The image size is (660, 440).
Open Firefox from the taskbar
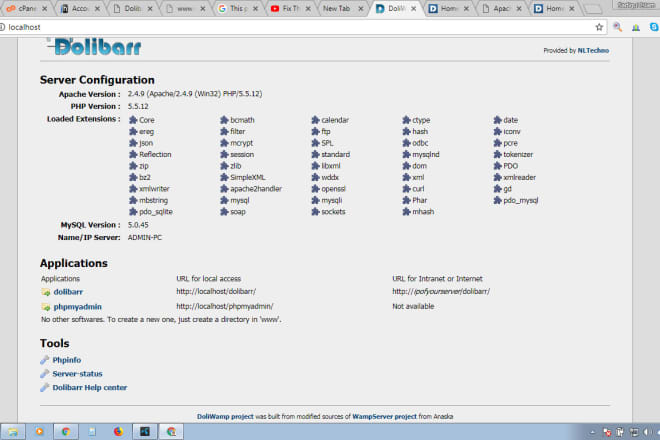pyautogui.click(x=118, y=432)
